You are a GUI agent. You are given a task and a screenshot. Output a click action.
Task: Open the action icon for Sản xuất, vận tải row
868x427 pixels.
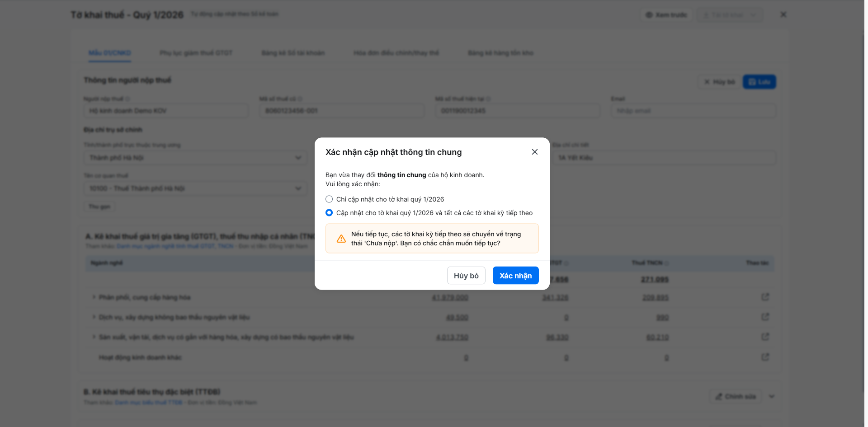coord(765,337)
